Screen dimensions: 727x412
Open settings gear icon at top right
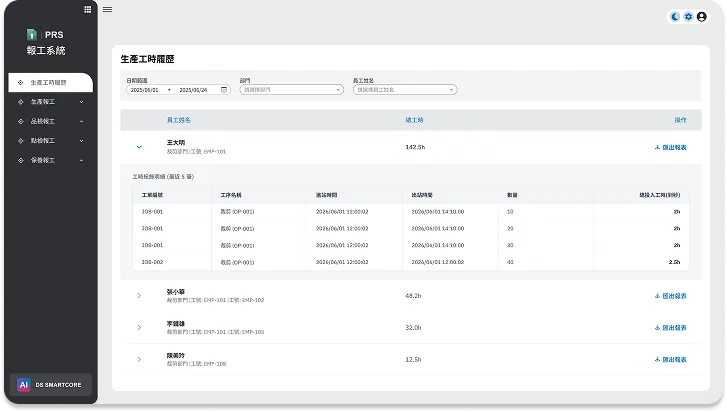click(x=689, y=17)
